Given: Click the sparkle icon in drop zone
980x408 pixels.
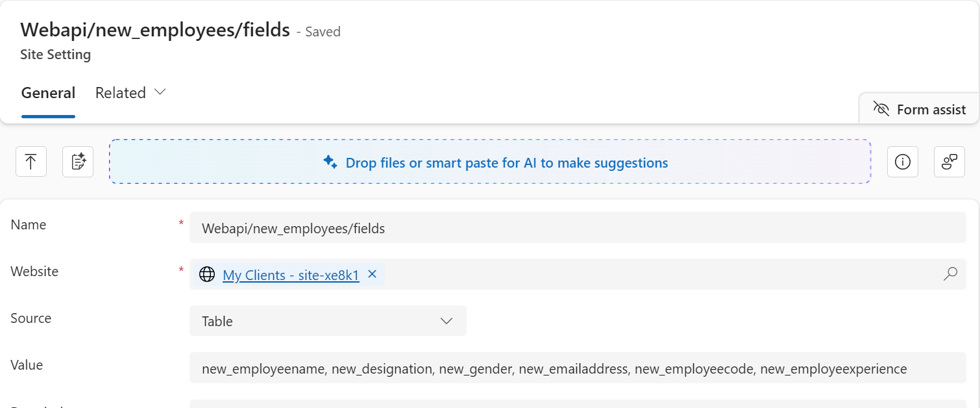Looking at the screenshot, I should point(330,162).
